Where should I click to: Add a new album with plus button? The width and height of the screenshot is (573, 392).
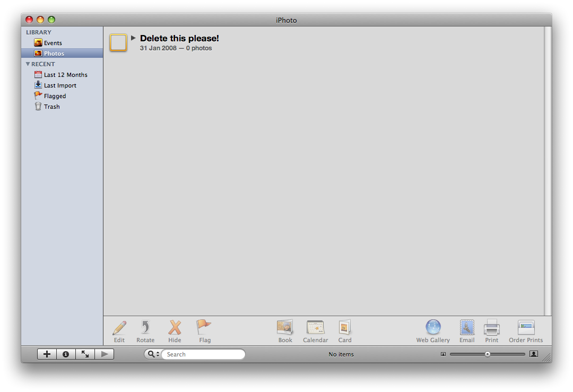pos(47,354)
